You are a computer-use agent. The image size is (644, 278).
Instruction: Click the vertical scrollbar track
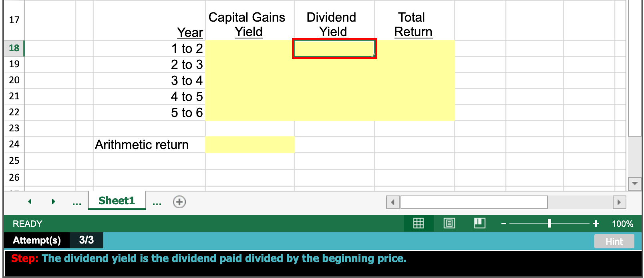point(634,156)
